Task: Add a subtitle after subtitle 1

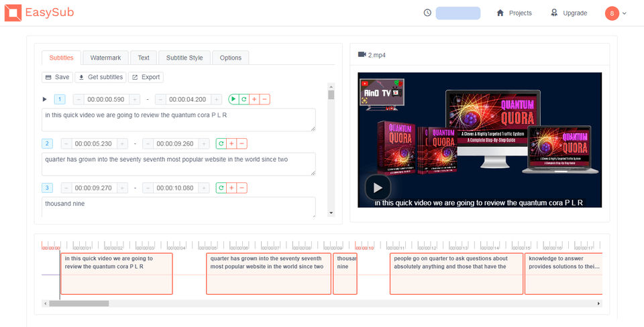Action: coord(254,99)
